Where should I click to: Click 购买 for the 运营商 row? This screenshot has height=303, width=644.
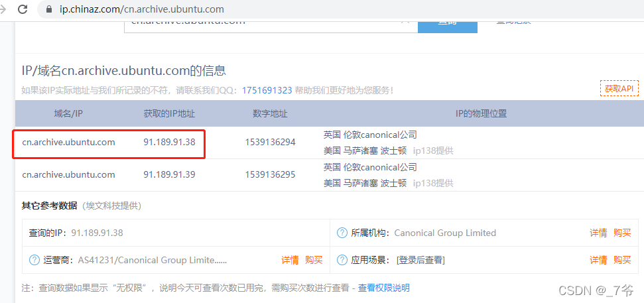point(314,260)
